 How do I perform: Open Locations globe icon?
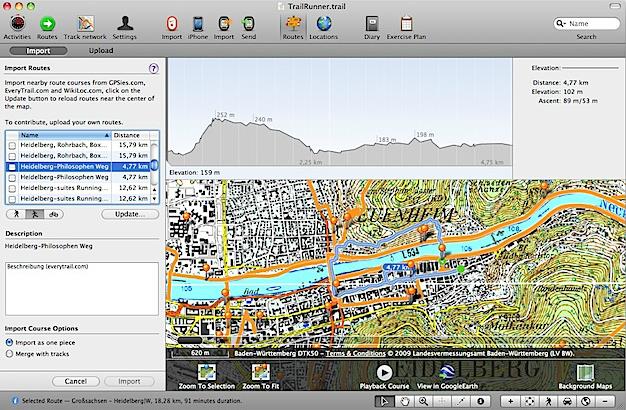click(324, 24)
